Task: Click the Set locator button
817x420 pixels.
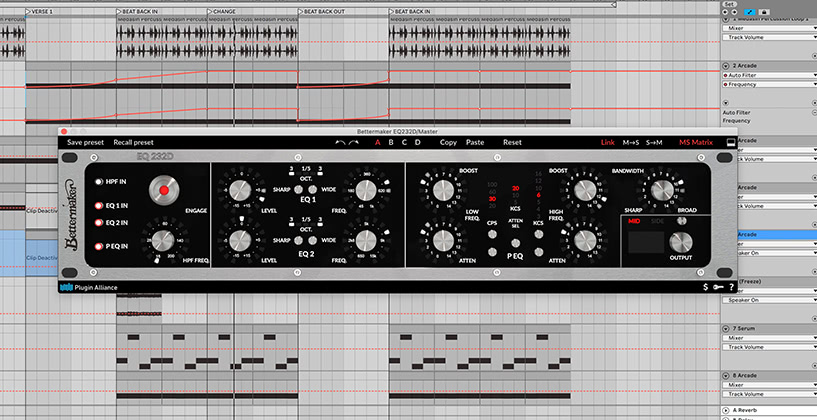Action: pyautogui.click(x=729, y=4)
